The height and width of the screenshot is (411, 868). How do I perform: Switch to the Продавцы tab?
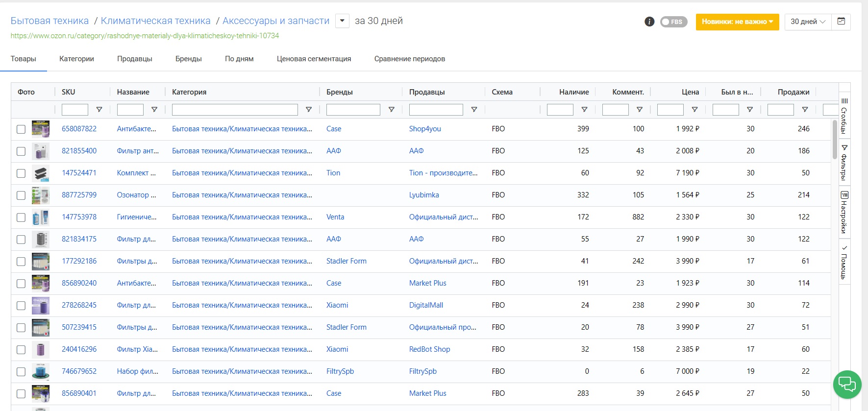click(135, 59)
